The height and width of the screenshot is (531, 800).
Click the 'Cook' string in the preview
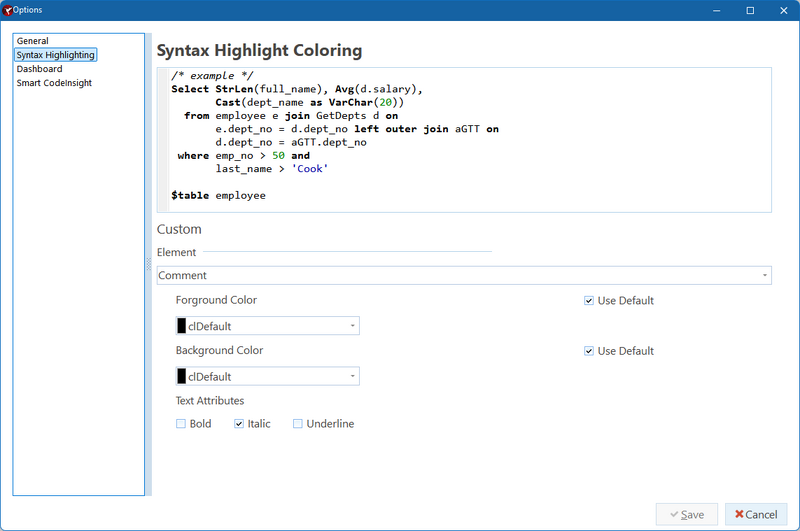pos(310,169)
